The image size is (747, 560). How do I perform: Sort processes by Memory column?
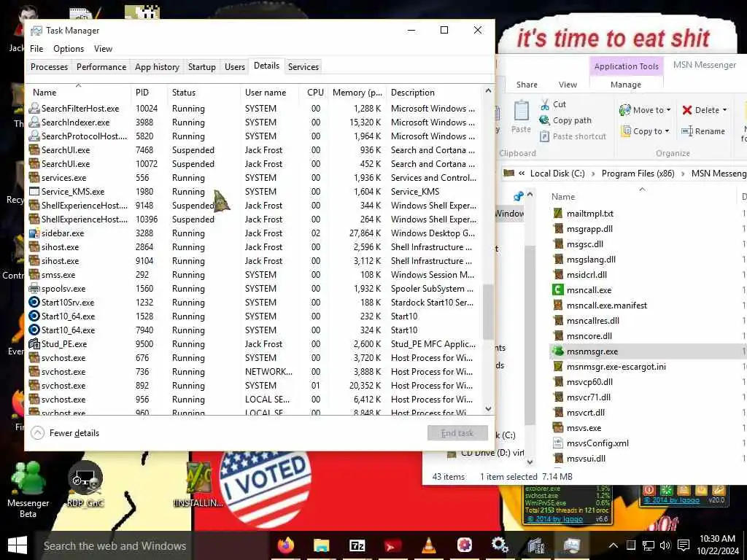[x=356, y=93]
